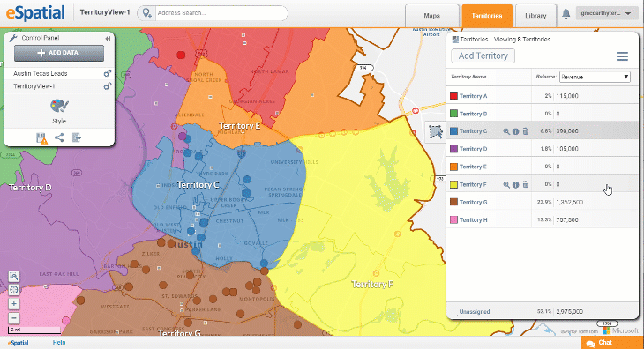Viewport: 644px width, 349px height.
Task: Delete Territory C with trash icon
Action: [x=525, y=131]
